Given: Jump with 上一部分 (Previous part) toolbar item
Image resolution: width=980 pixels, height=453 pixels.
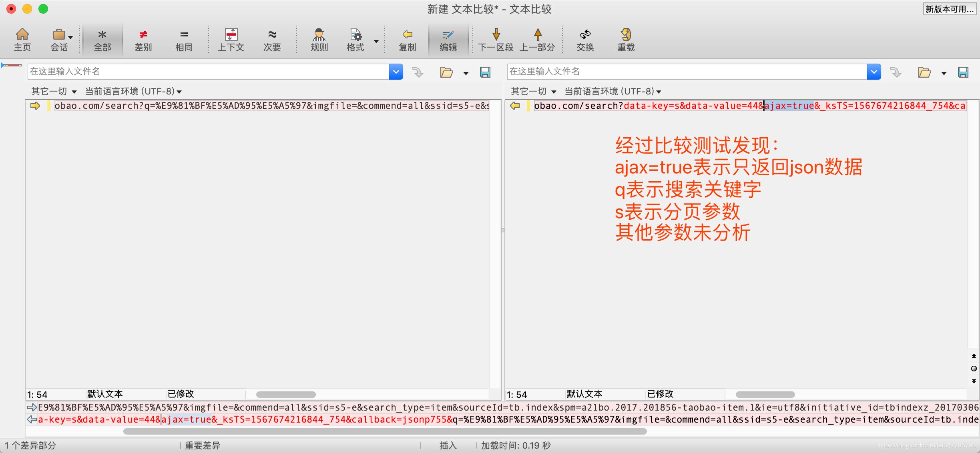Looking at the screenshot, I should [x=538, y=39].
